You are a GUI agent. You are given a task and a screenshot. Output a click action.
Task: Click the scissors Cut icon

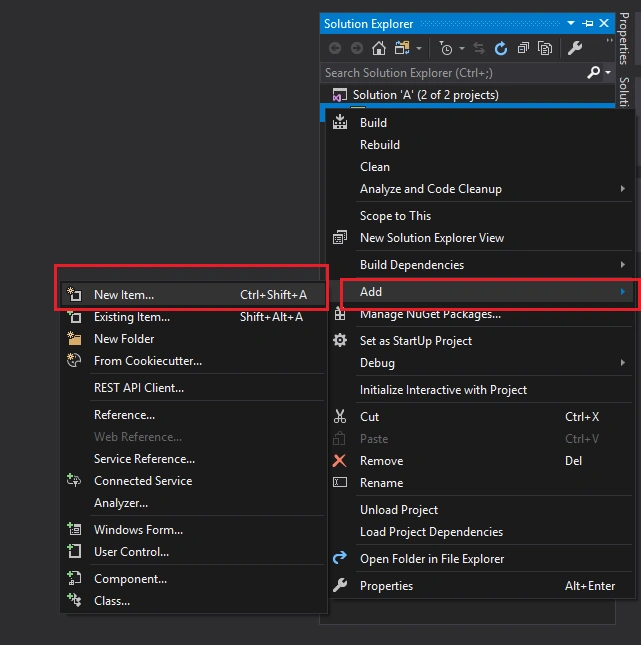click(340, 417)
